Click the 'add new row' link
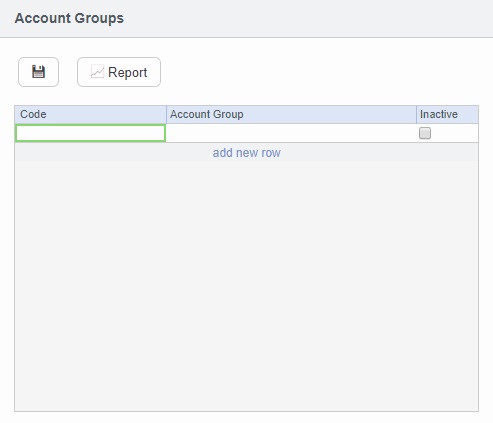 246,153
